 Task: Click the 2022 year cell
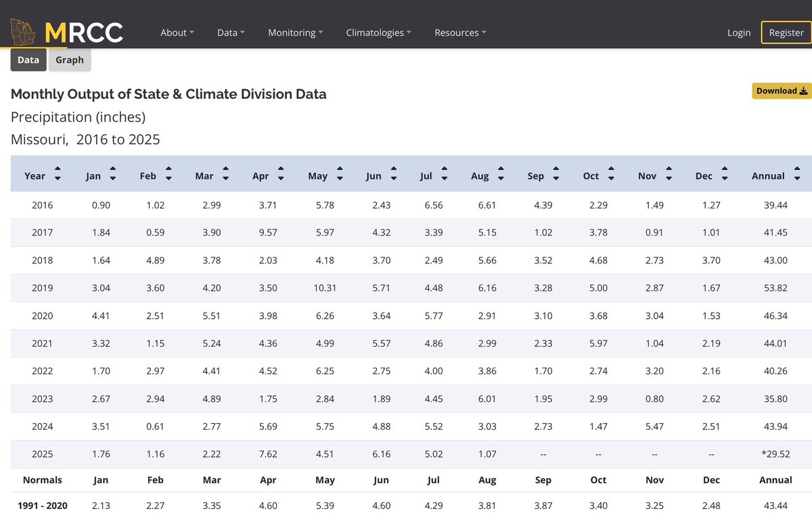[x=42, y=371]
